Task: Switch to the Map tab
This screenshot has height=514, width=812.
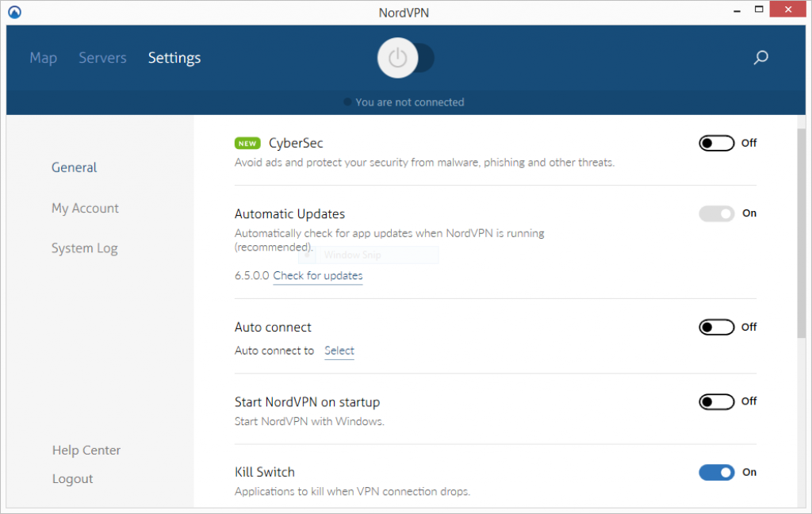Action: click(x=44, y=58)
